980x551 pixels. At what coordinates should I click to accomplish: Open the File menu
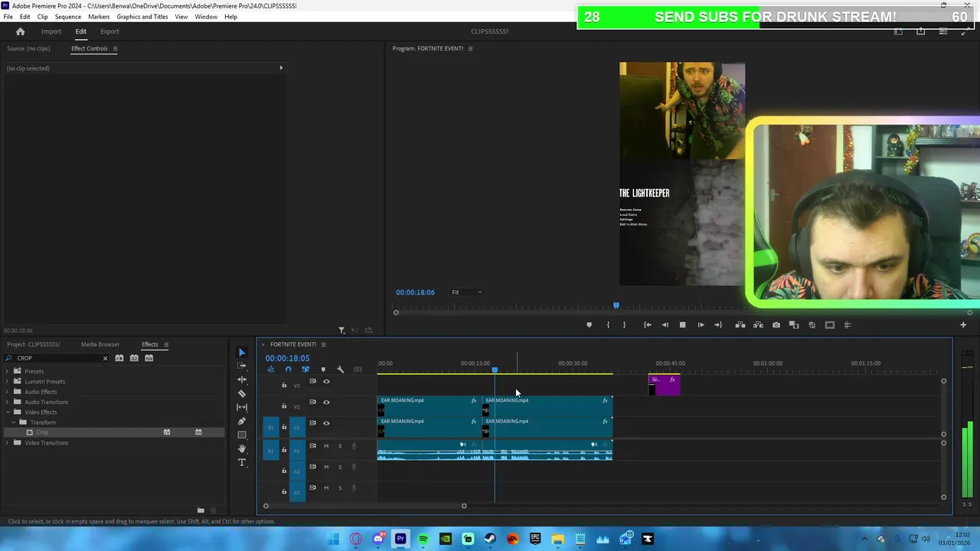8,17
